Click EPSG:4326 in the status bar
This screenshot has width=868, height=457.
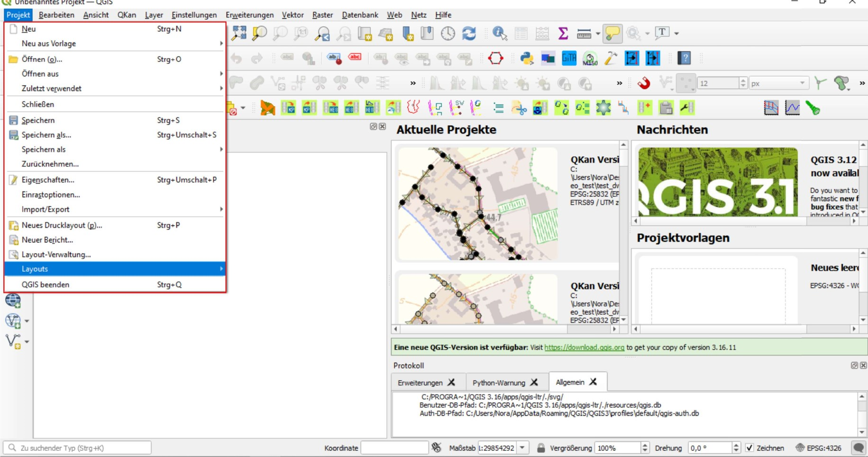823,448
